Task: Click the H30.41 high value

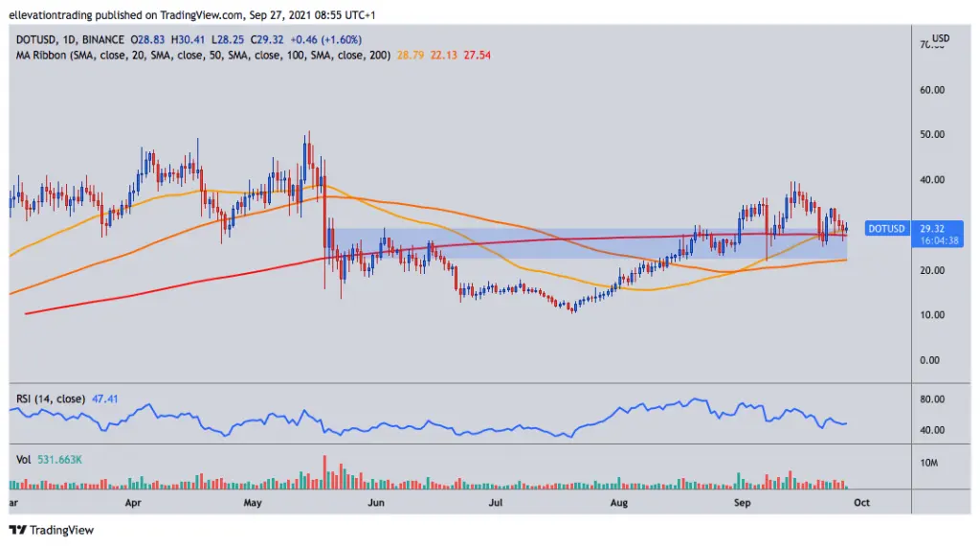Action: click(x=189, y=39)
